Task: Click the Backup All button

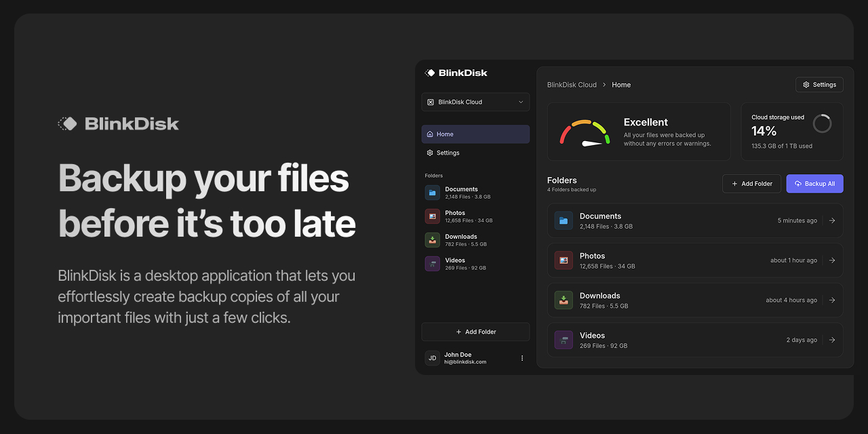Action: pyautogui.click(x=814, y=184)
